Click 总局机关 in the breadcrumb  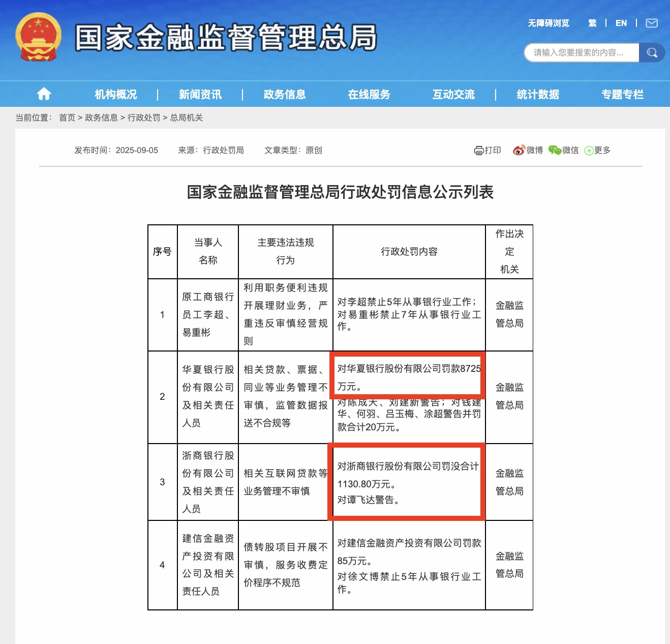pos(187,118)
